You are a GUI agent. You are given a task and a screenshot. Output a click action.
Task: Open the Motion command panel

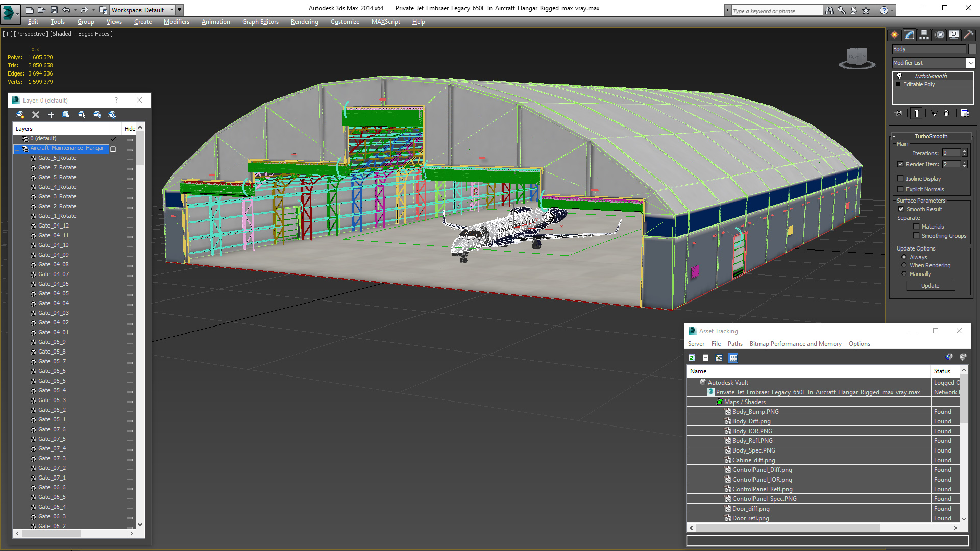940,35
